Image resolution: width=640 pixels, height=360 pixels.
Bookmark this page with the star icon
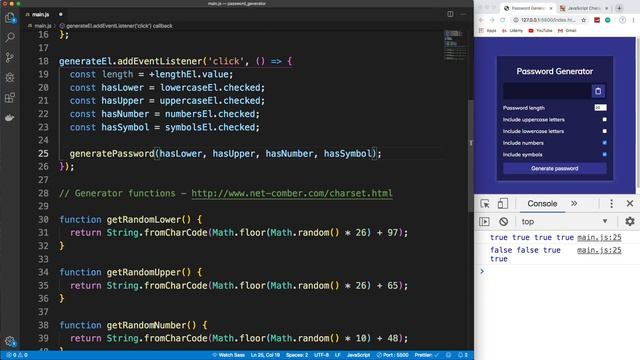[x=584, y=20]
